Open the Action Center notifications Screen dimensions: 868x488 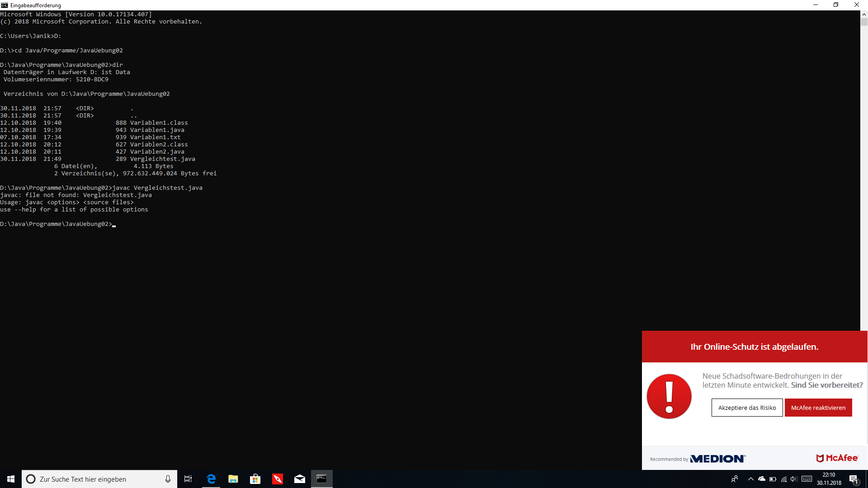coord(854,479)
